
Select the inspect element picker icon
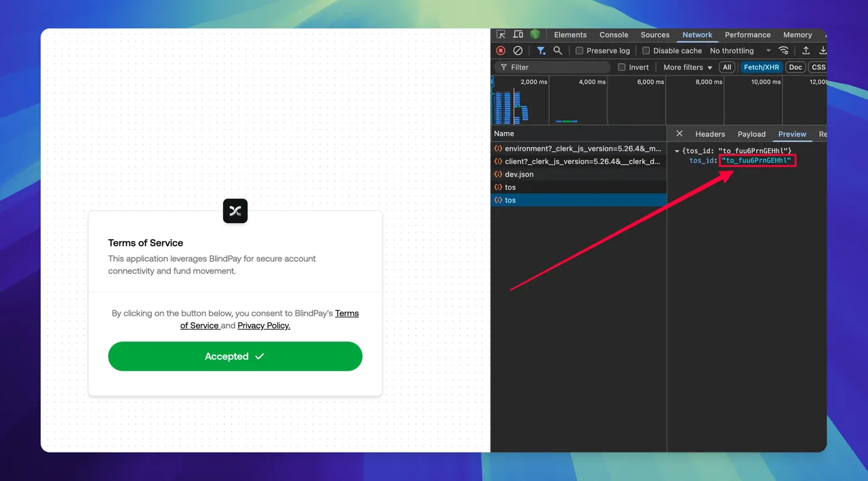(500, 35)
